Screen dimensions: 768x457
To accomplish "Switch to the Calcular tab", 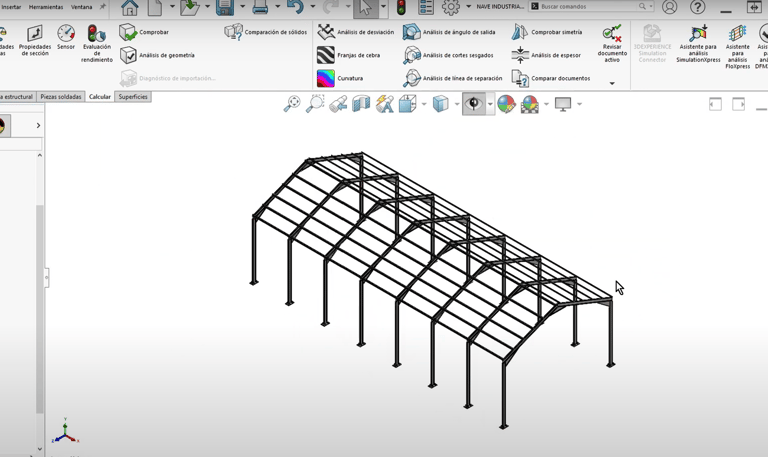I will (99, 97).
